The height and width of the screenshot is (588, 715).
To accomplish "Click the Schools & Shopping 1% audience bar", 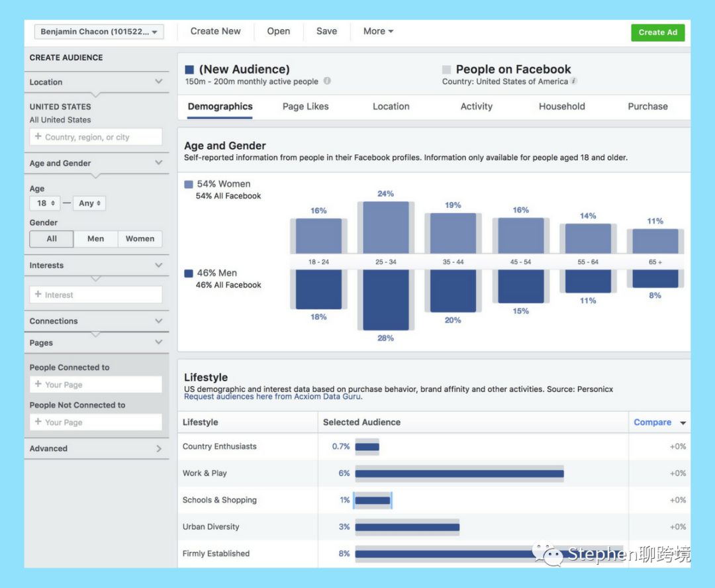I will 373,501.
